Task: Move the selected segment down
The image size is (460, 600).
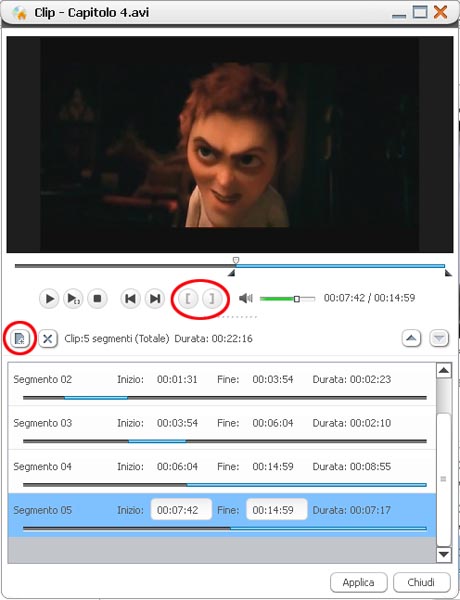Action: [x=439, y=338]
